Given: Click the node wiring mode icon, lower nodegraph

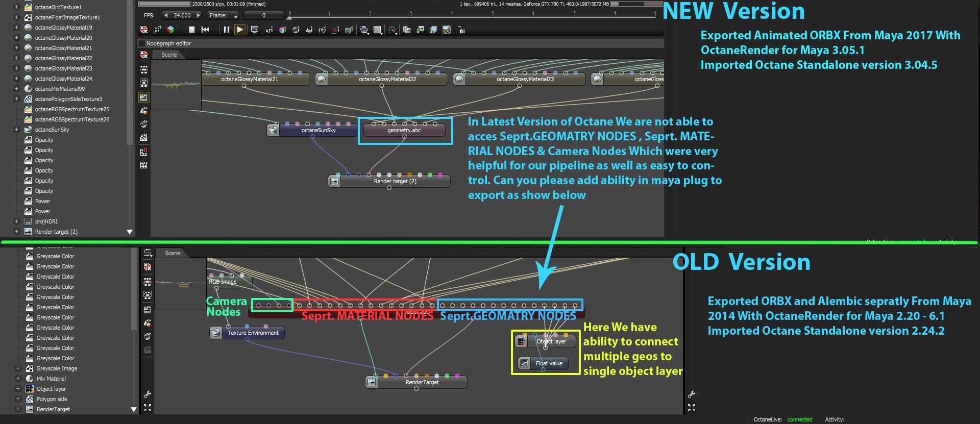Looking at the screenshot, I should (x=148, y=254).
